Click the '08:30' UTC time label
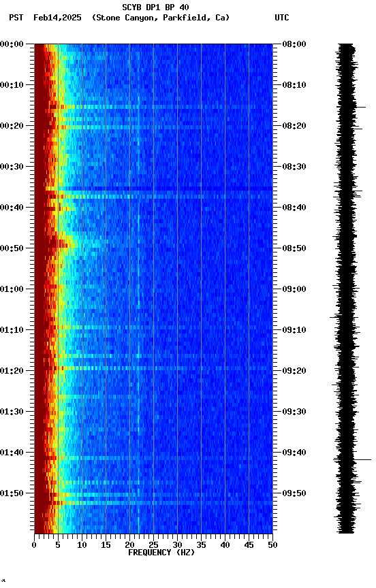The width and height of the screenshot is (376, 588). [x=294, y=167]
